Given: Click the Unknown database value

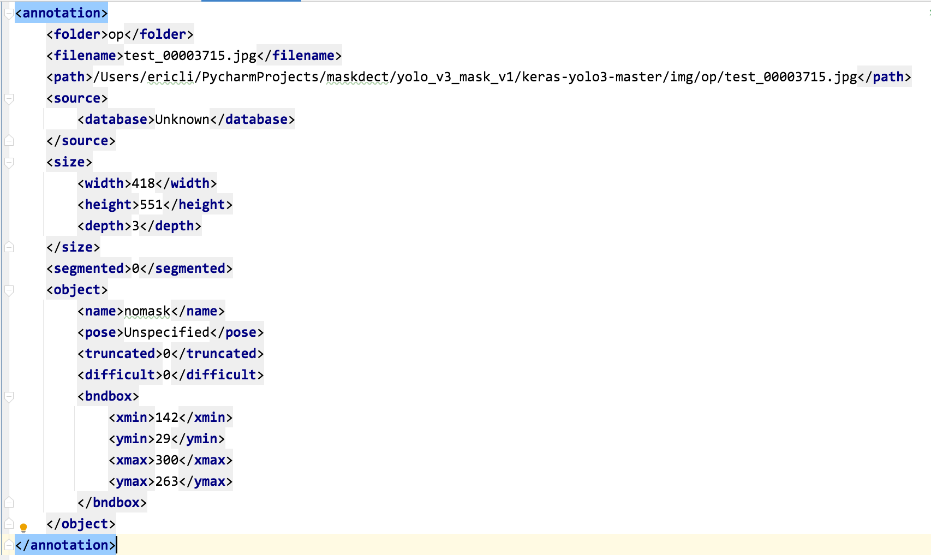Looking at the screenshot, I should coord(182,120).
